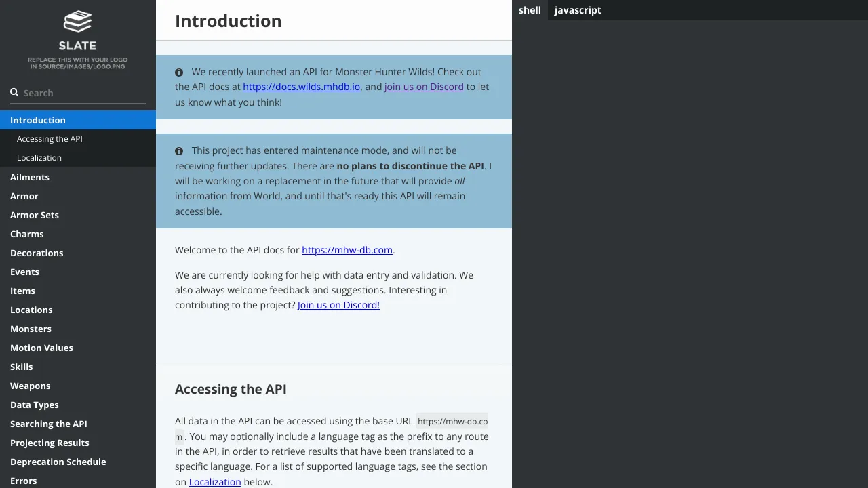The height and width of the screenshot is (488, 868).
Task: Open the Events section
Action: click(x=78, y=272)
